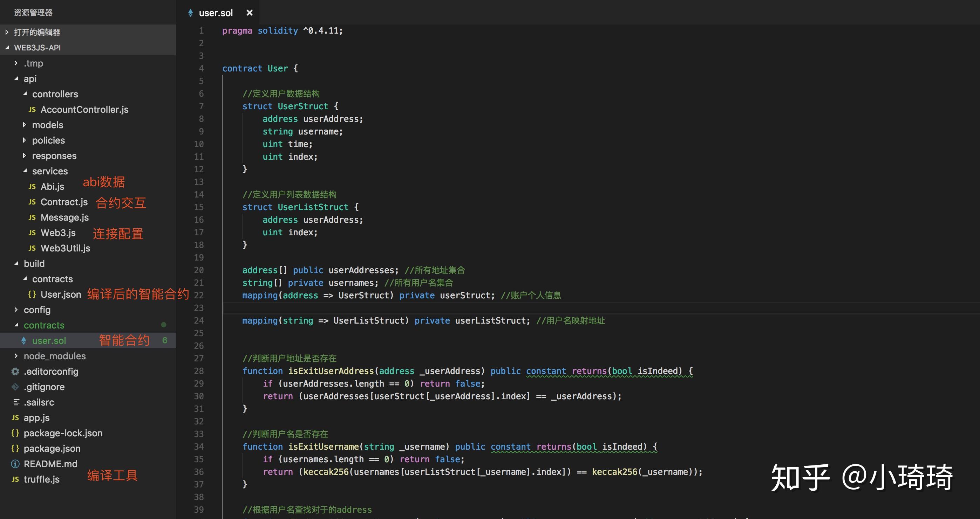Click 'struct UserStruct {' in code
The height and width of the screenshot is (519, 980).
click(x=290, y=106)
